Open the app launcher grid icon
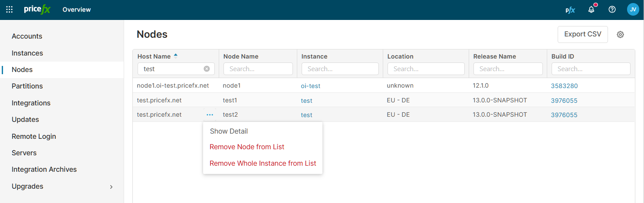644x203 pixels. (9, 10)
